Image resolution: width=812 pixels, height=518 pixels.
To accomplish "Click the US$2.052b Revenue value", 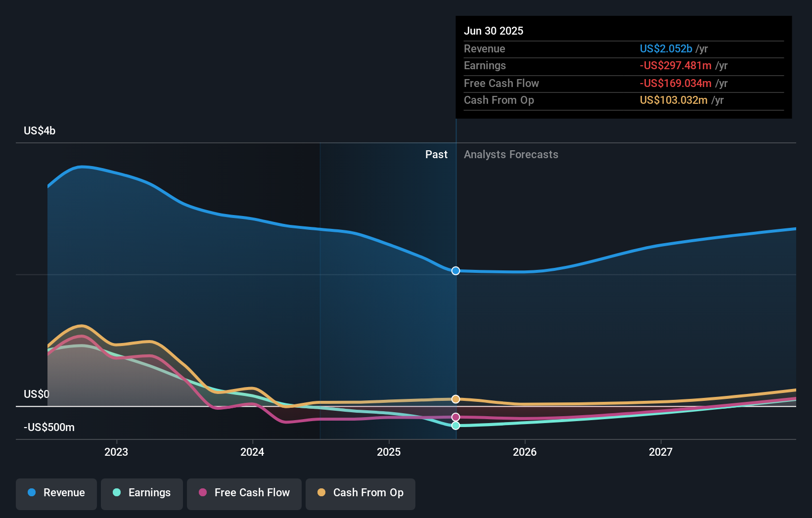I will 666,48.
